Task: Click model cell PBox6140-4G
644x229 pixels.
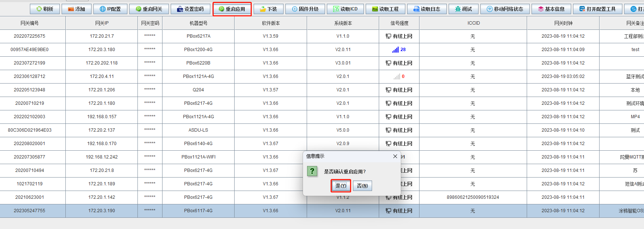Action: tap(198, 144)
